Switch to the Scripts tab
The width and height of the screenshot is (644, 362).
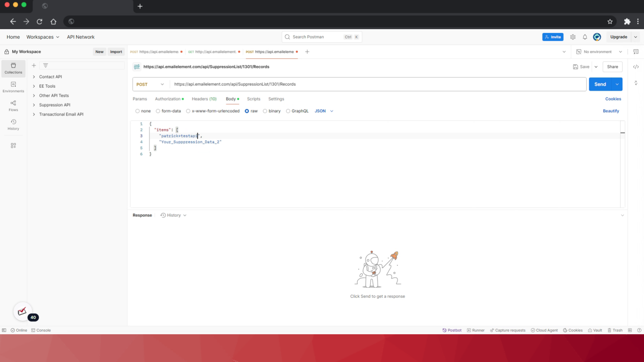pos(254,99)
